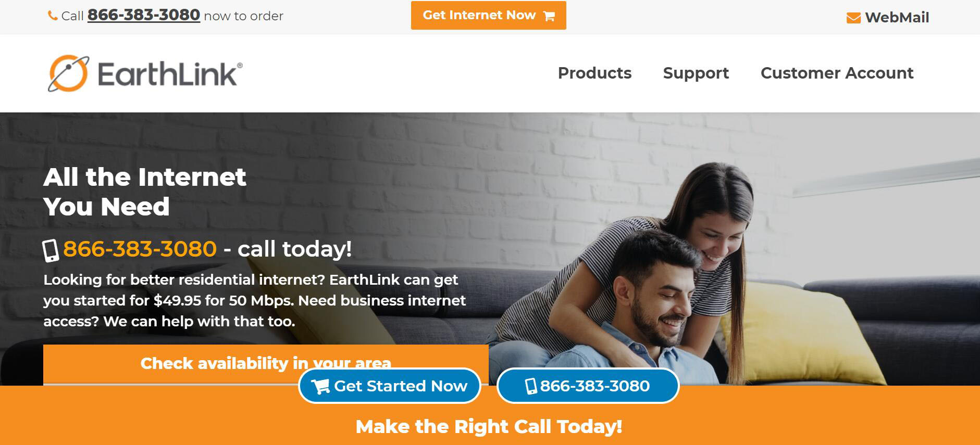
Task: Click the orange 866-383-3080 number in hero
Action: (x=140, y=249)
